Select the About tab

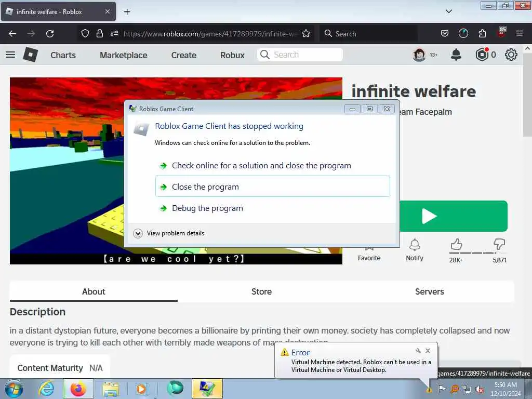(94, 291)
